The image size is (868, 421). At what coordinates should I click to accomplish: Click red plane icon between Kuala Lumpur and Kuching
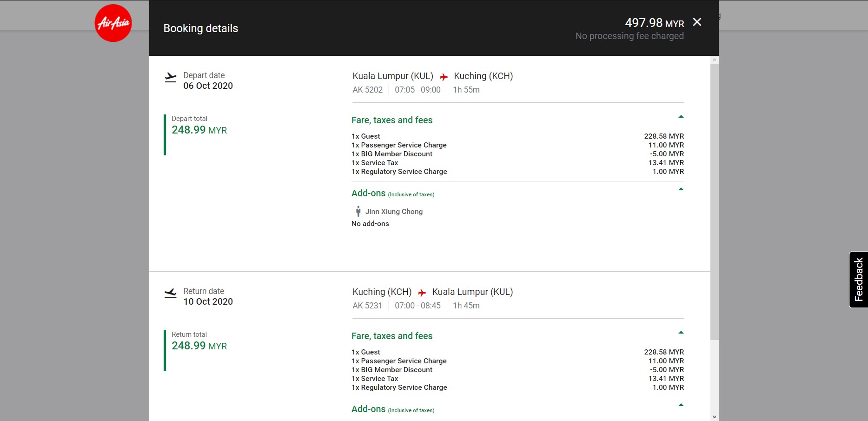[444, 77]
